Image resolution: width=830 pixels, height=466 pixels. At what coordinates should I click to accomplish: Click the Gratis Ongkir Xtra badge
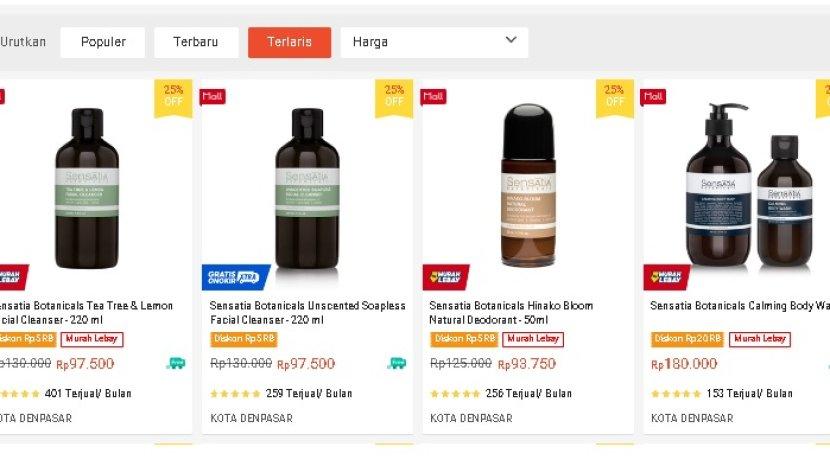click(233, 276)
